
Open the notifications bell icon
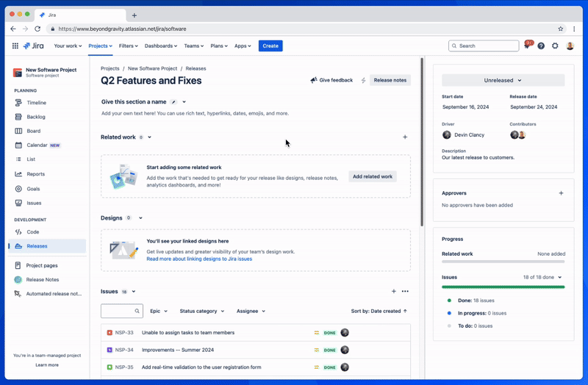click(x=528, y=46)
